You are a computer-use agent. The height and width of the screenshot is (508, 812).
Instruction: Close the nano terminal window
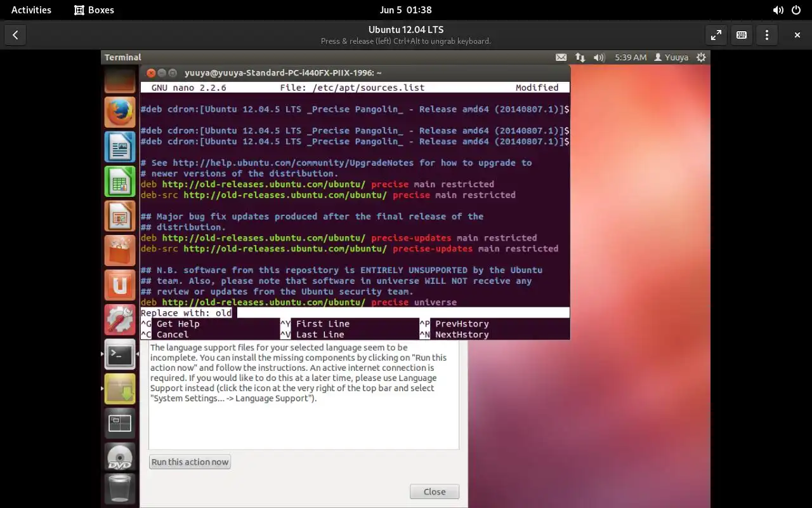click(x=151, y=73)
